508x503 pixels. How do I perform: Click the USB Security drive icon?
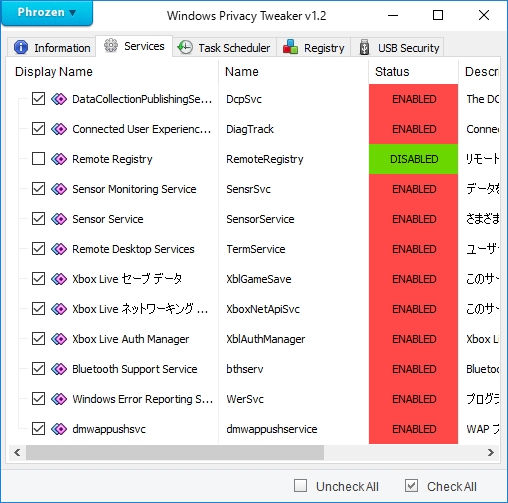point(364,47)
